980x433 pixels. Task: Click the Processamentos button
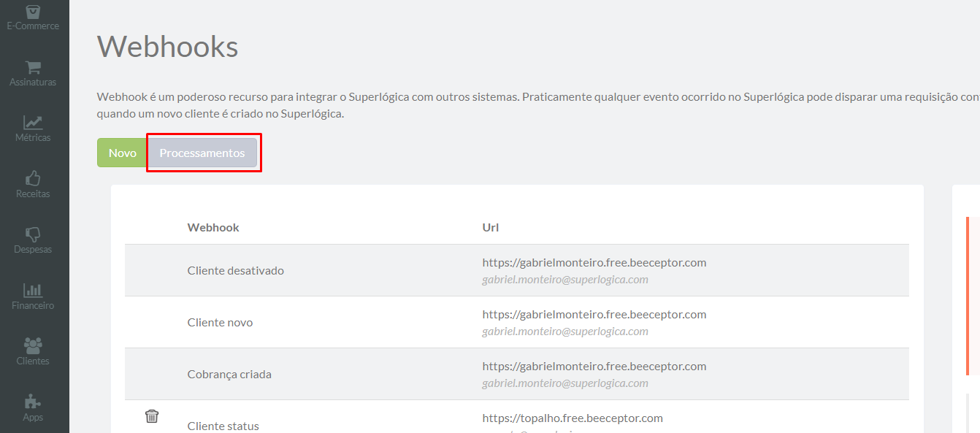pos(202,153)
